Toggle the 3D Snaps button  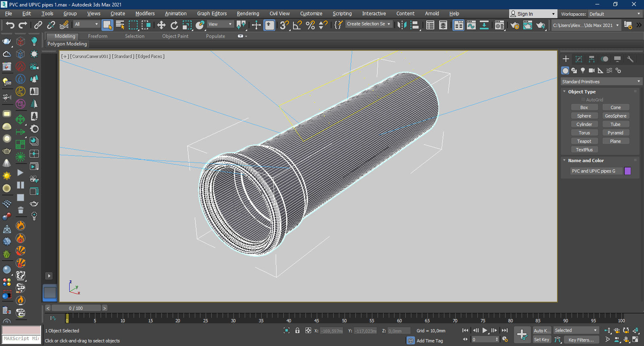coord(285,25)
